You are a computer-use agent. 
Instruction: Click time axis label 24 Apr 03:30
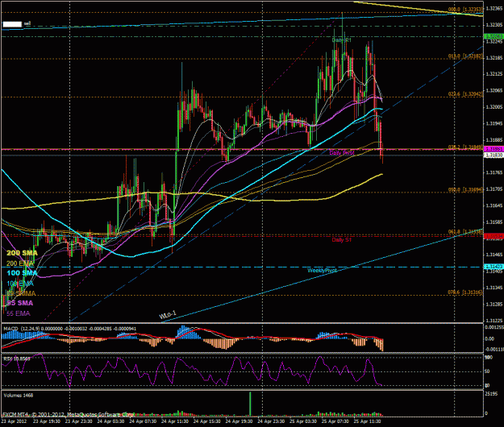pos(111,421)
